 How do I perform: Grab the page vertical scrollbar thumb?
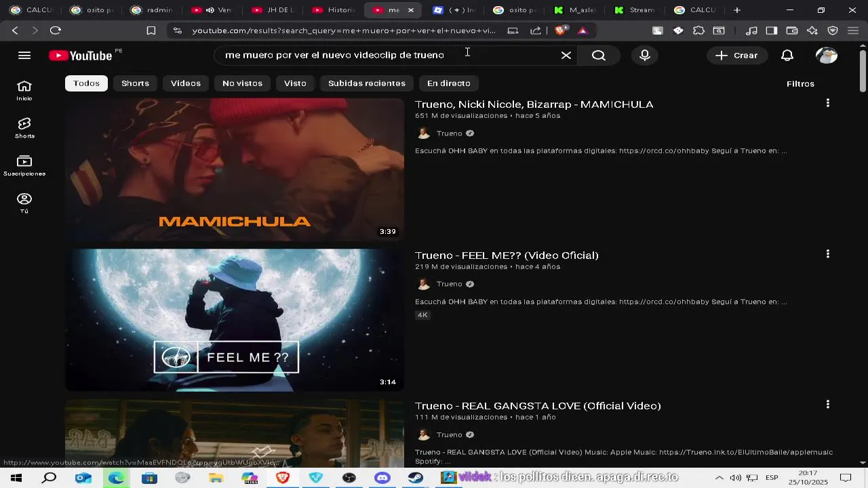(863, 71)
